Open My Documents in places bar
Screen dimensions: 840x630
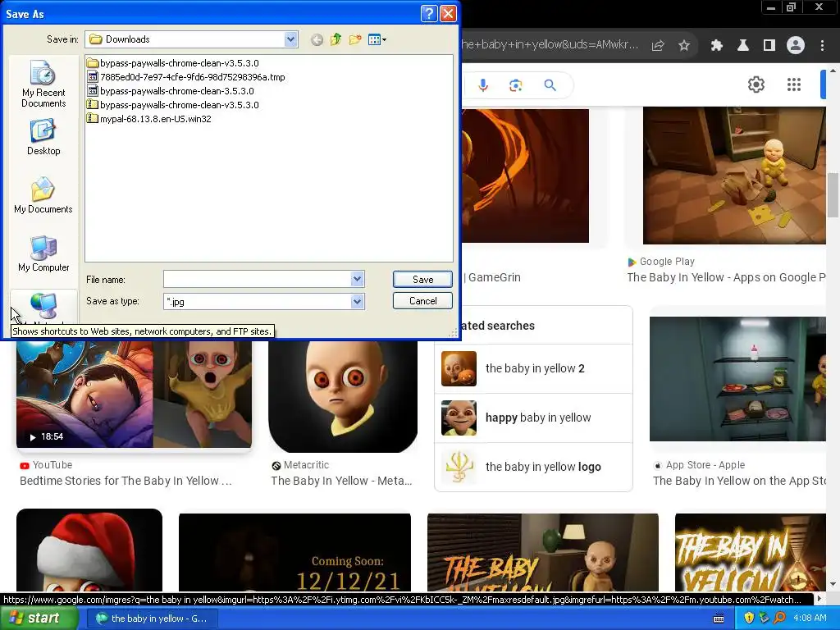[x=43, y=195]
